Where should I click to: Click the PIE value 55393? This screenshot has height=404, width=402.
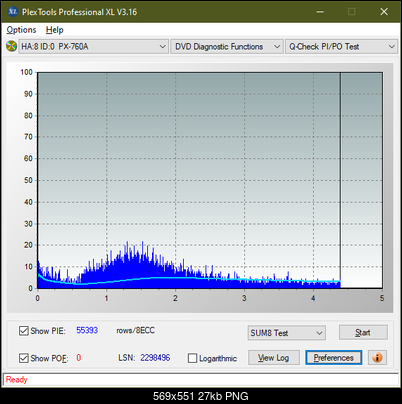[87, 330]
